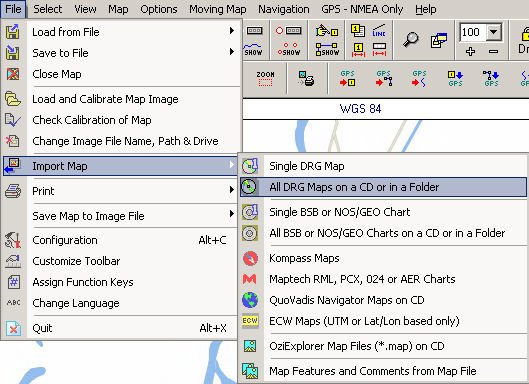Click the zoom field showing 100

(473, 32)
